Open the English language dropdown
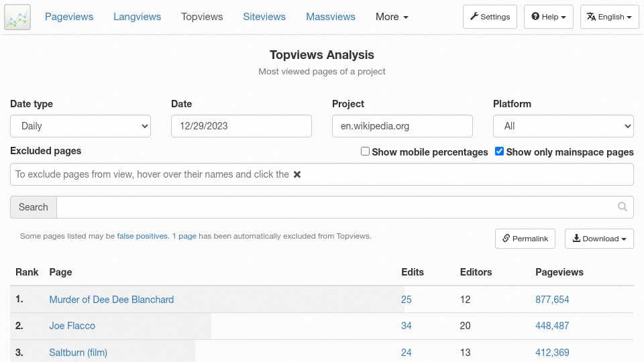Image resolution: width=644 pixels, height=362 pixels. pos(610,17)
